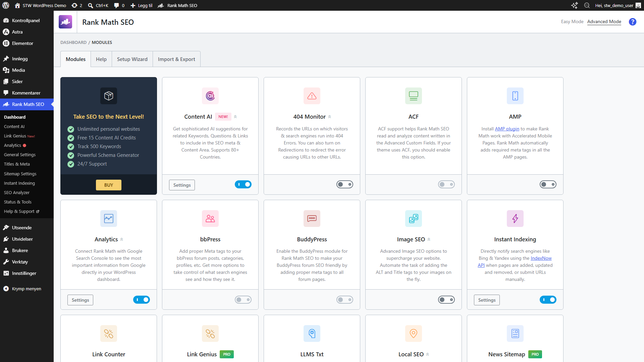This screenshot has height=362, width=644.
Task: Click the search magnifier near user name
Action: pyautogui.click(x=587, y=5)
